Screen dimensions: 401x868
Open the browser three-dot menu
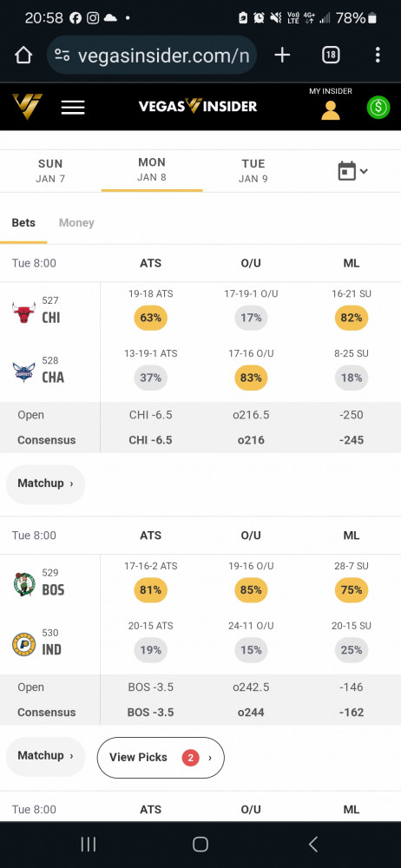pyautogui.click(x=378, y=55)
